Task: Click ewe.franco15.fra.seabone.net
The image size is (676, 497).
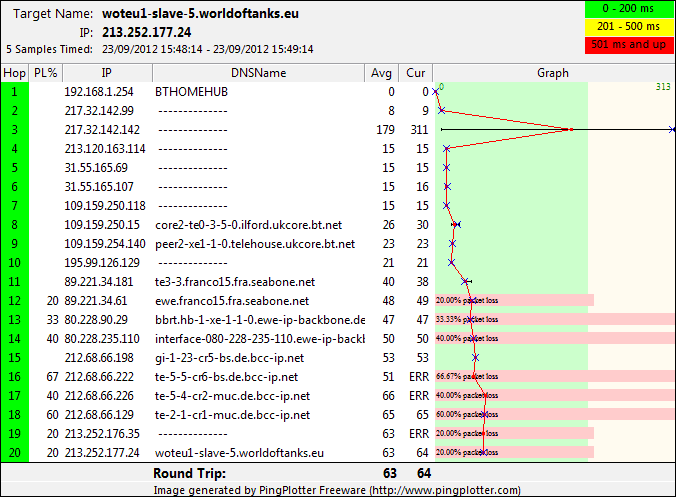Action: click(232, 301)
